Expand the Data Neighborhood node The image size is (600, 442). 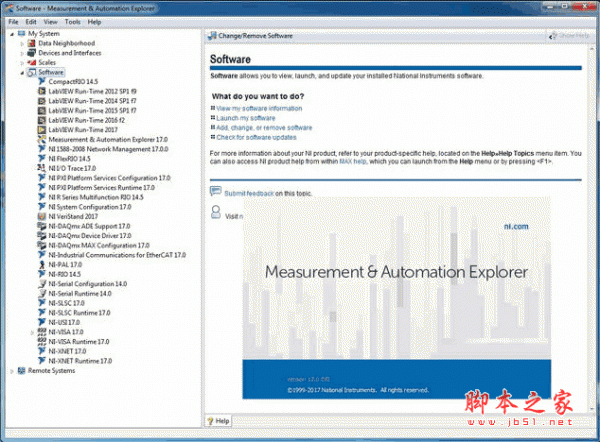(22, 44)
